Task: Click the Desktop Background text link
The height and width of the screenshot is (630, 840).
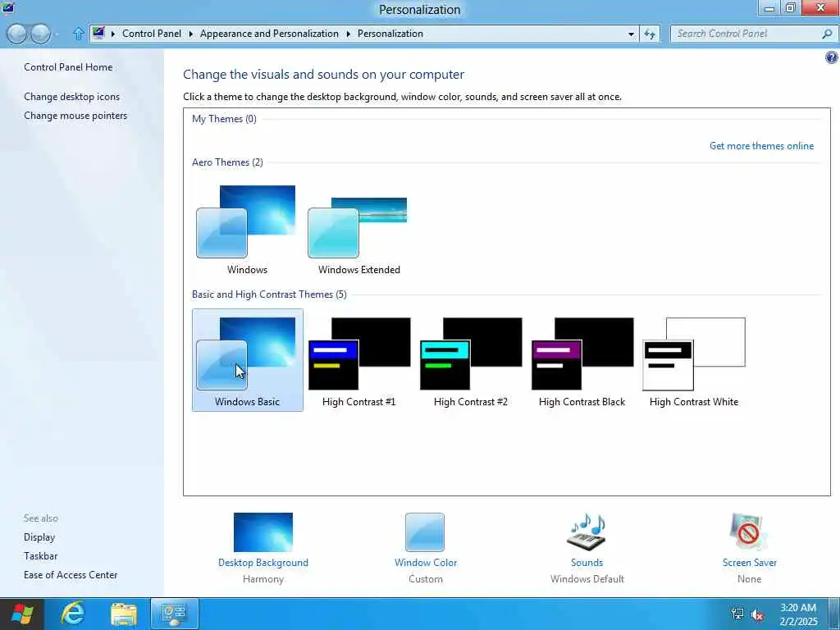Action: (x=263, y=563)
